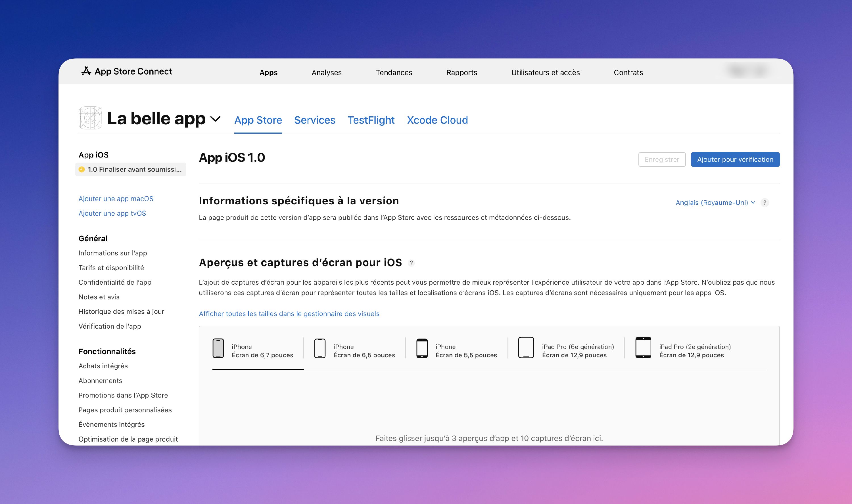Open Rapports in the top navigation
The width and height of the screenshot is (852, 504).
[x=461, y=72]
